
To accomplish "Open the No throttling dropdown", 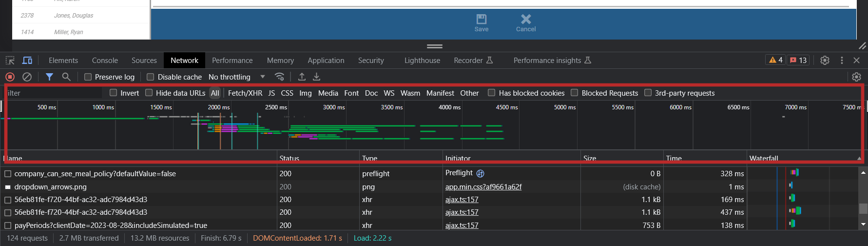I will (237, 77).
